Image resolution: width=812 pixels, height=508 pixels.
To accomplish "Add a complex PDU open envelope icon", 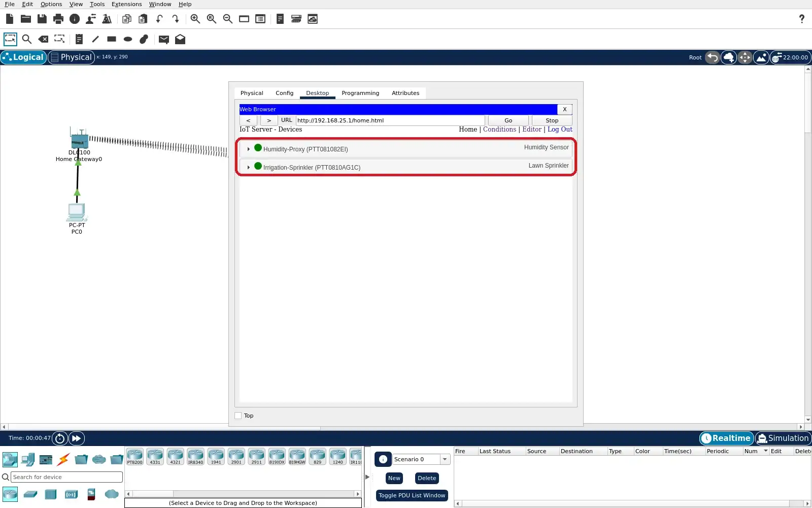I will [x=180, y=39].
